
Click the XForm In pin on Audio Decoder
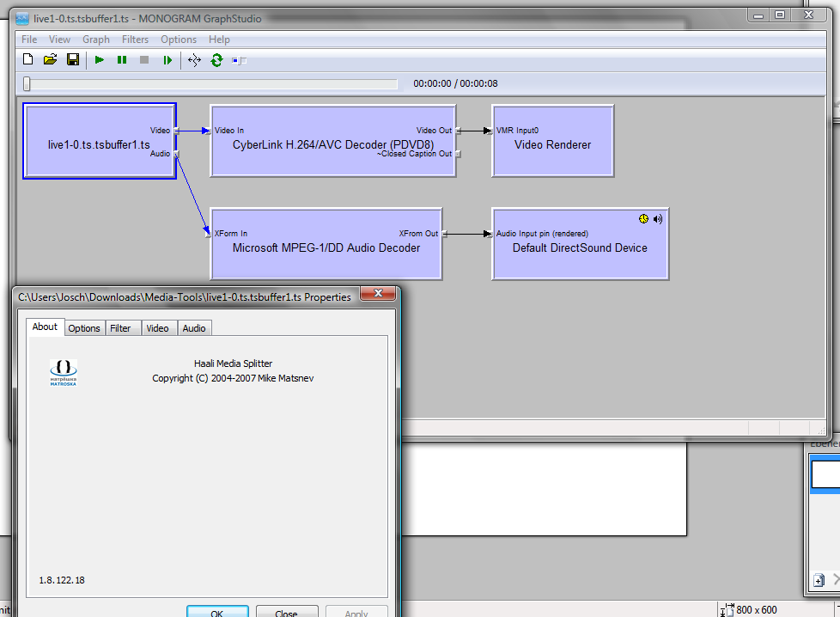point(209,234)
